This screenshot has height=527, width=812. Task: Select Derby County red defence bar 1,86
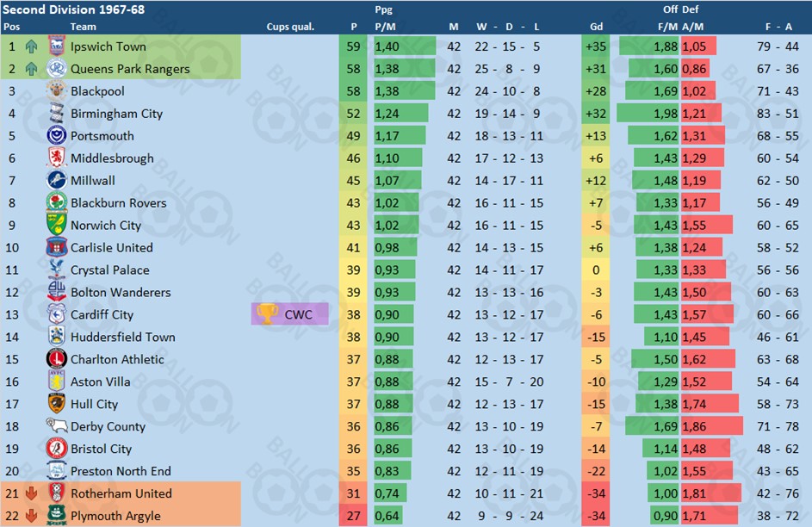click(712, 426)
